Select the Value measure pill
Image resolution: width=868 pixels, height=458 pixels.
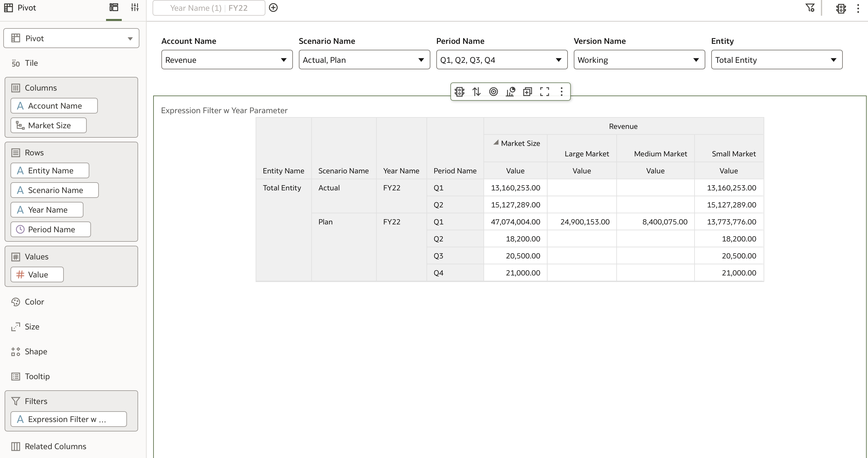click(x=37, y=274)
